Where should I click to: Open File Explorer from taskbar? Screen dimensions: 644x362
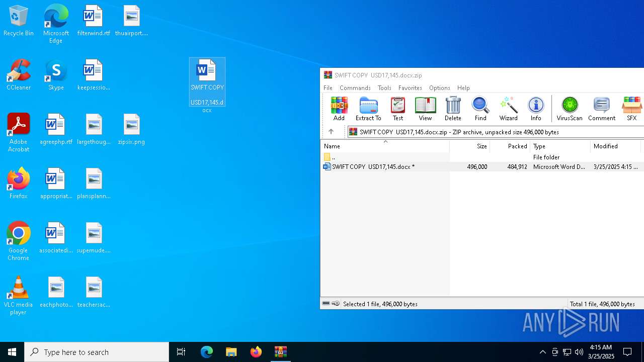[231, 352]
